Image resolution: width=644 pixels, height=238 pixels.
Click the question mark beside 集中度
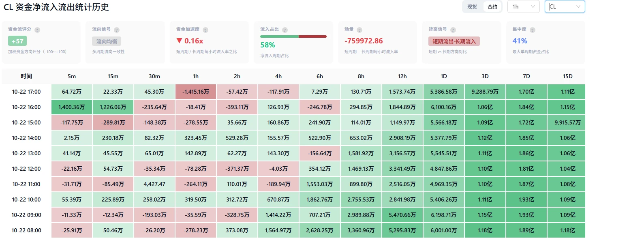click(533, 30)
